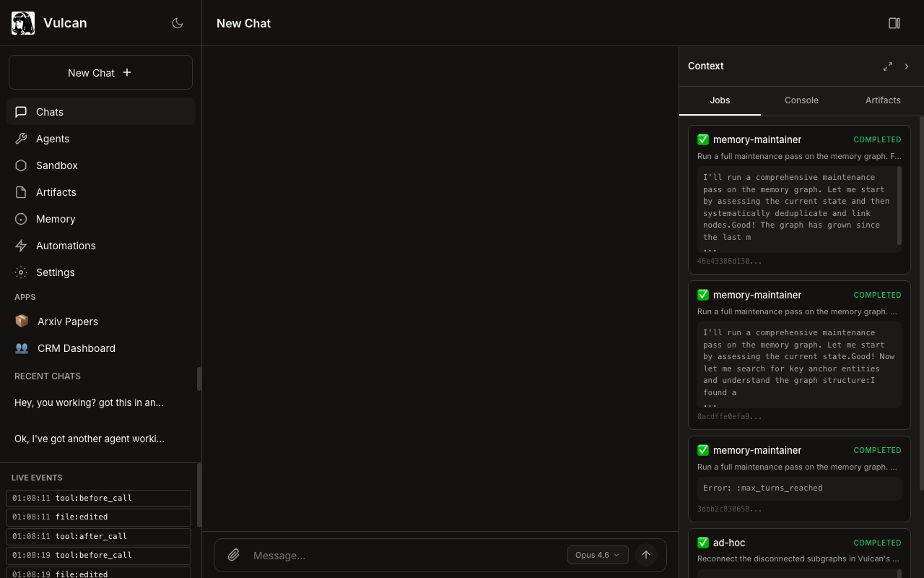Click the Message input field

coord(404,555)
